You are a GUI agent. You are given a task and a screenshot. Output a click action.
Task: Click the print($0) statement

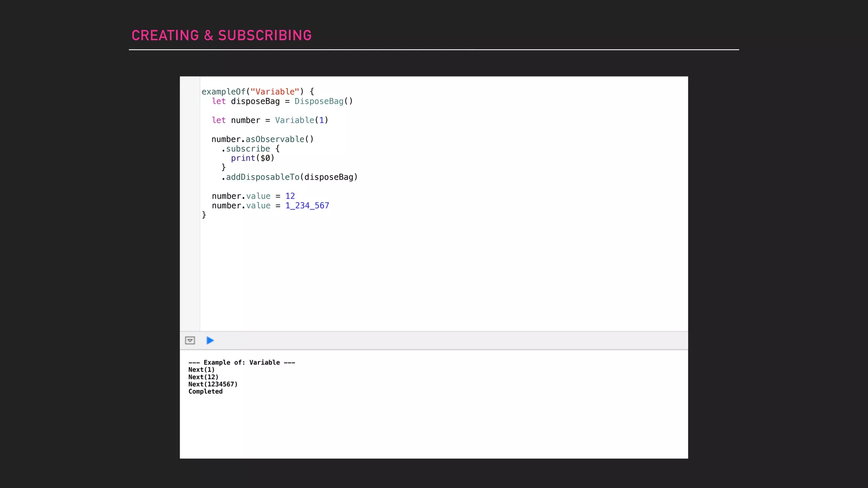pyautogui.click(x=253, y=158)
